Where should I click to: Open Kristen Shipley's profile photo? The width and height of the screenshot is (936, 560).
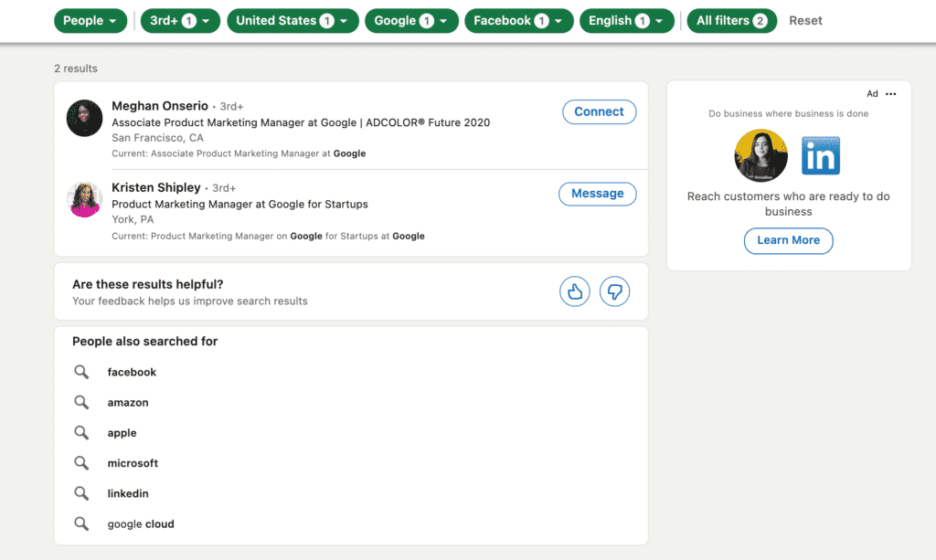point(84,200)
